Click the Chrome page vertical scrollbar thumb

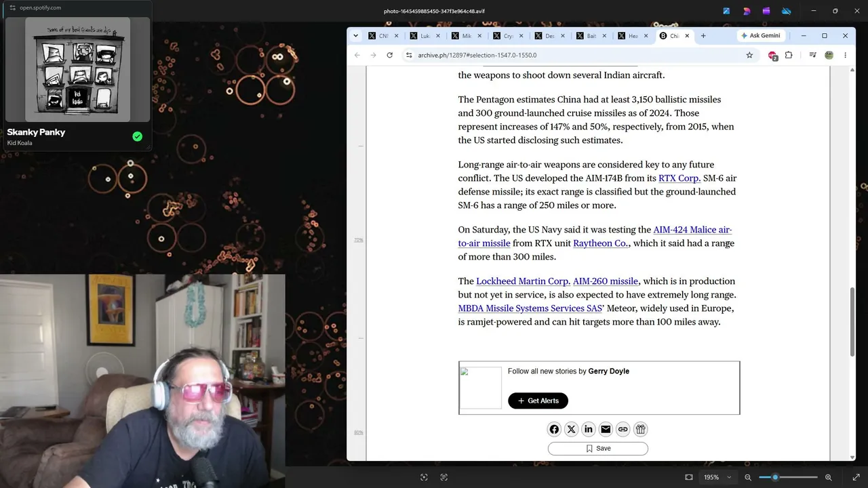(852, 322)
